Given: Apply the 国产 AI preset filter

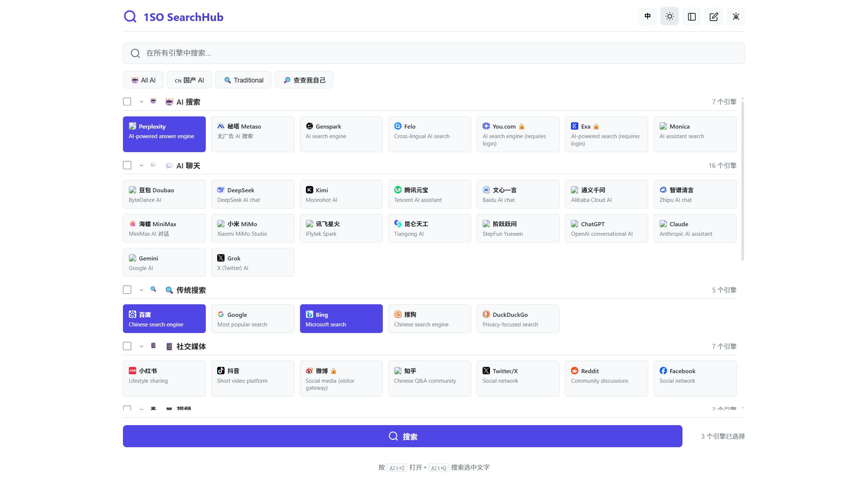Looking at the screenshot, I should 189,80.
